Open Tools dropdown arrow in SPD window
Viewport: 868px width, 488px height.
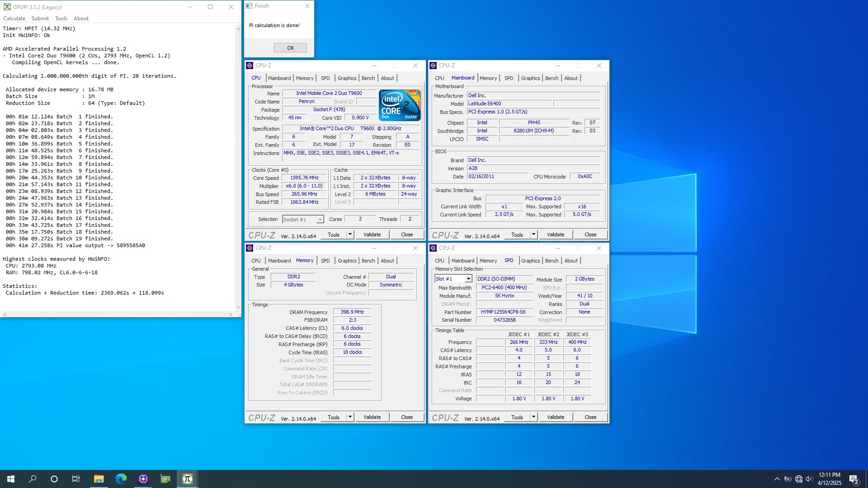pyautogui.click(x=533, y=417)
